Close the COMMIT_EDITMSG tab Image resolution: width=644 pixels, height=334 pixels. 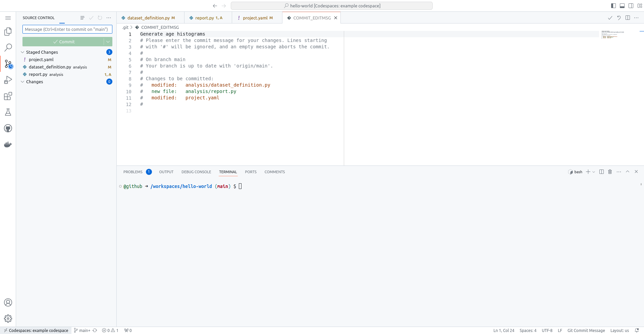click(335, 18)
